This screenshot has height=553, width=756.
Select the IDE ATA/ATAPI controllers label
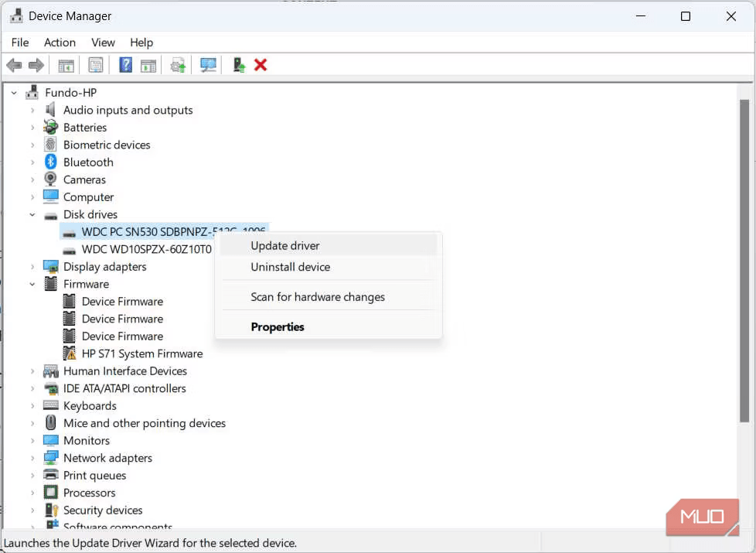124,388
